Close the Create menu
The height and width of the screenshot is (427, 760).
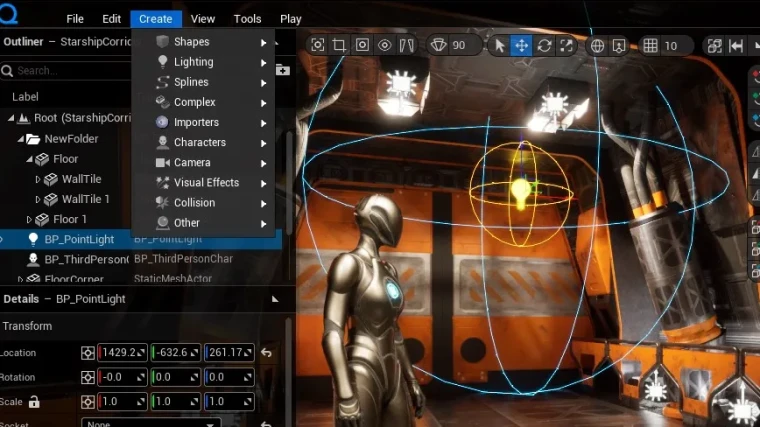(156, 19)
